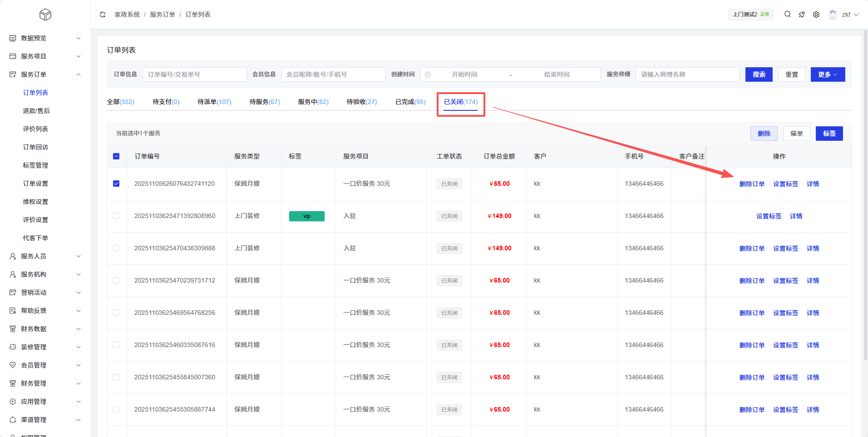Expand the 更多 dropdown button
The width and height of the screenshot is (868, 437).
click(828, 74)
